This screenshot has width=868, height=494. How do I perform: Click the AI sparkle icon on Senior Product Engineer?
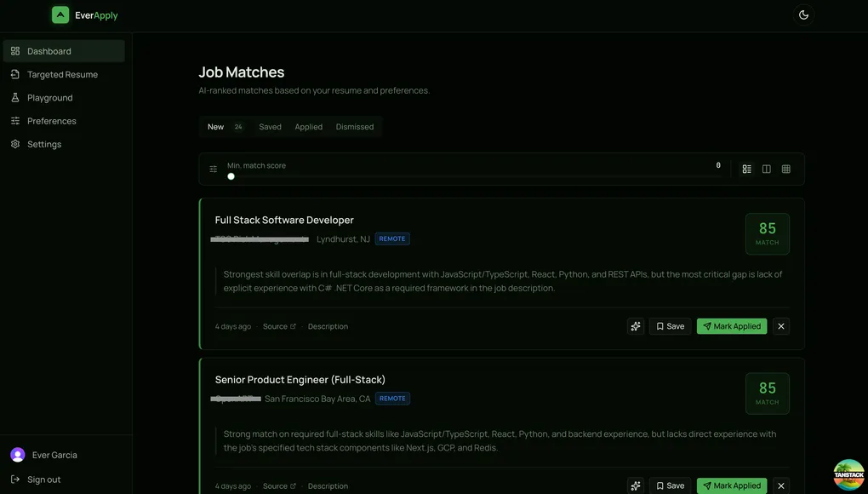coord(636,485)
